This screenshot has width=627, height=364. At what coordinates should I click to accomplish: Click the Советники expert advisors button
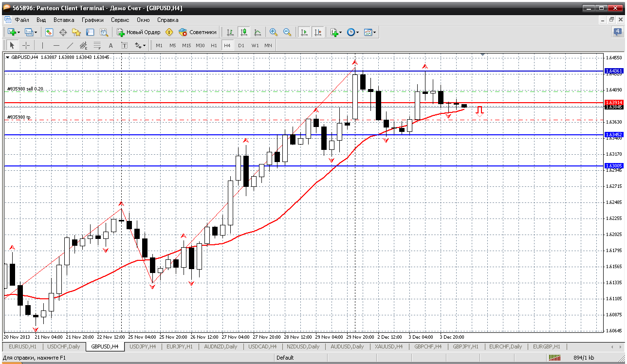click(x=198, y=32)
